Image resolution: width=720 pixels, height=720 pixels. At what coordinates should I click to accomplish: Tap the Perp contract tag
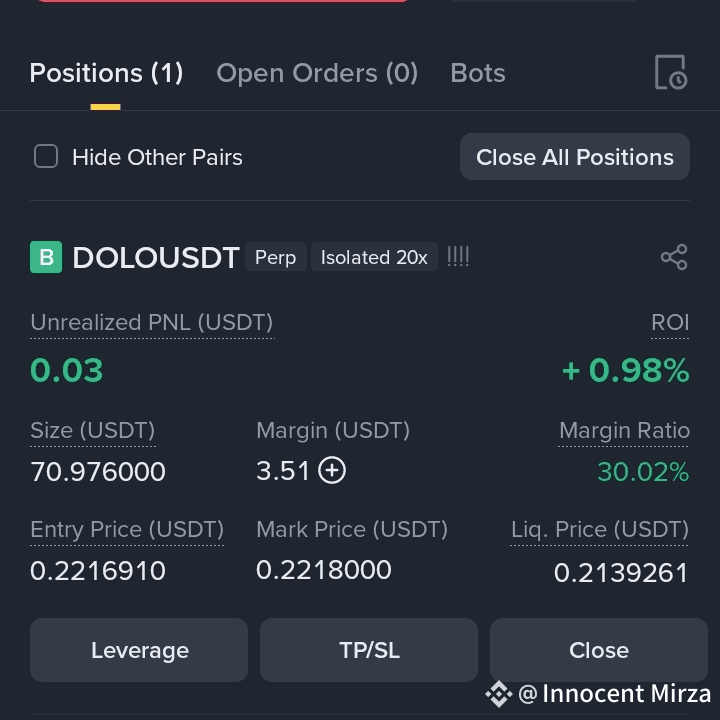[276, 257]
